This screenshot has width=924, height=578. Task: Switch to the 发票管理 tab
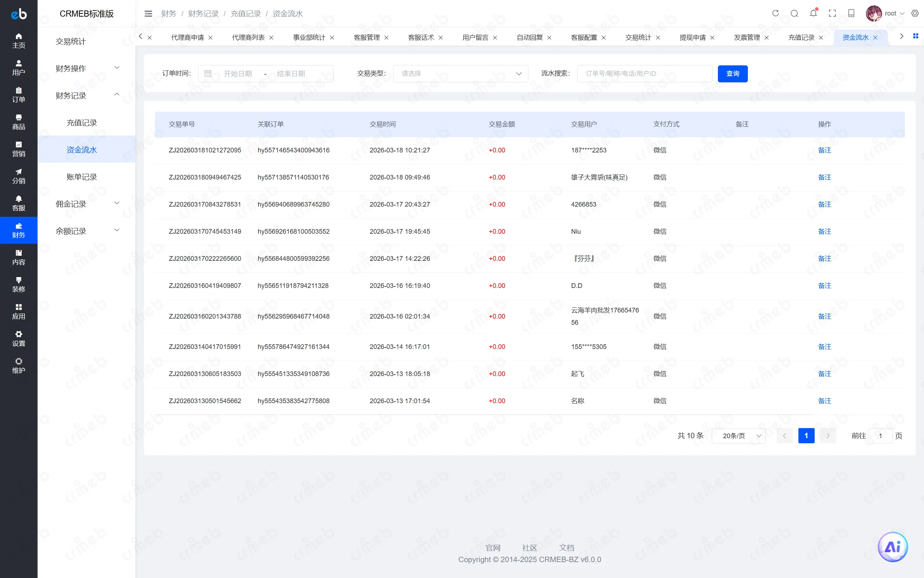(747, 38)
